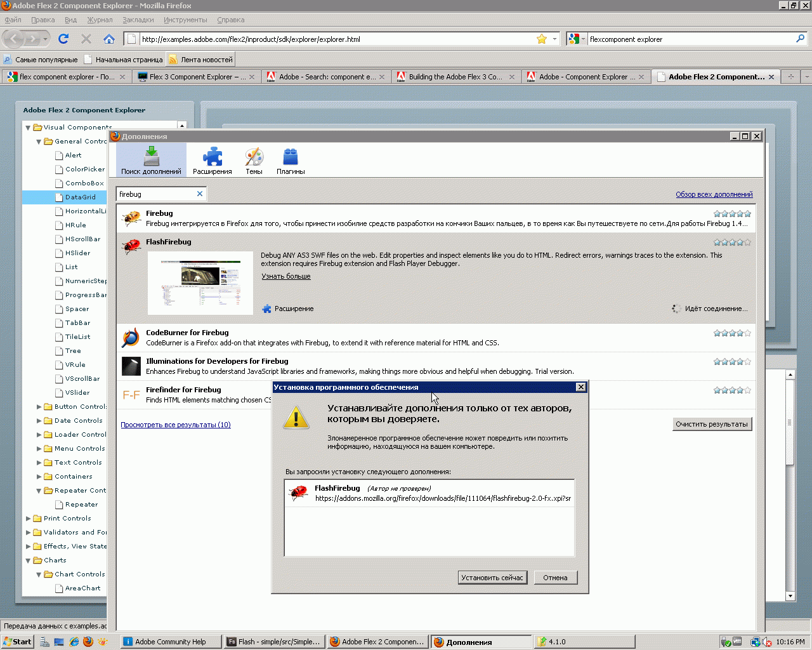This screenshot has width=812, height=650.
Task: Click the browser address bar
Action: (336, 39)
